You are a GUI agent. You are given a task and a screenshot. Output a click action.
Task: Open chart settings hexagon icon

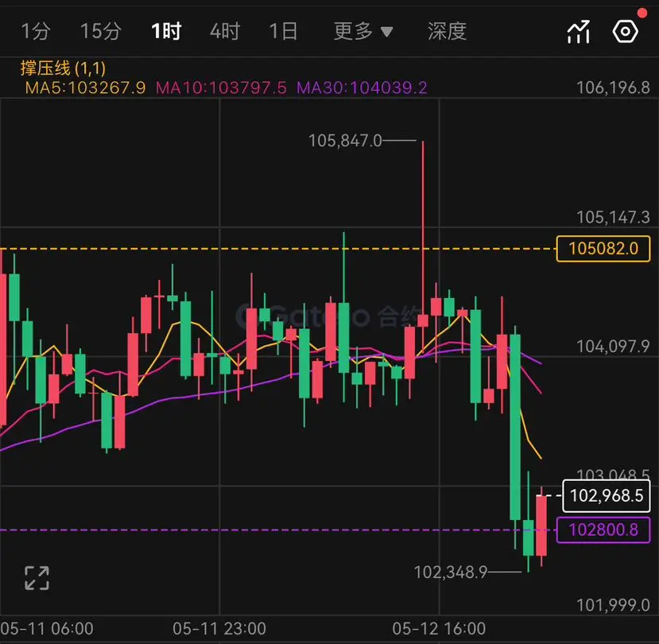pyautogui.click(x=626, y=32)
